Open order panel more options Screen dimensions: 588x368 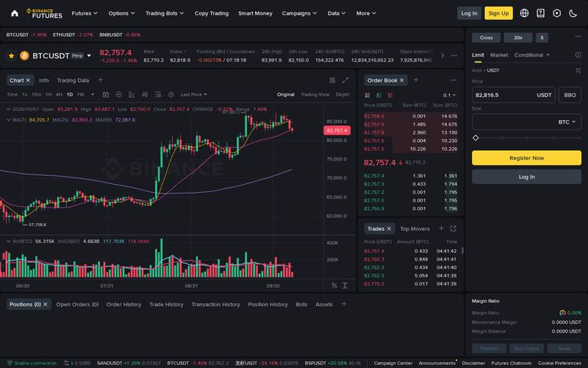tap(578, 36)
